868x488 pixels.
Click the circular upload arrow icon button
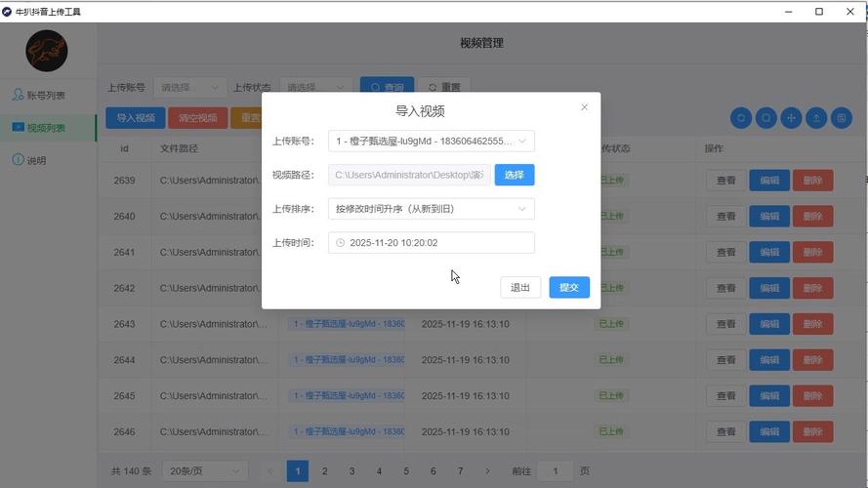pyautogui.click(x=816, y=118)
